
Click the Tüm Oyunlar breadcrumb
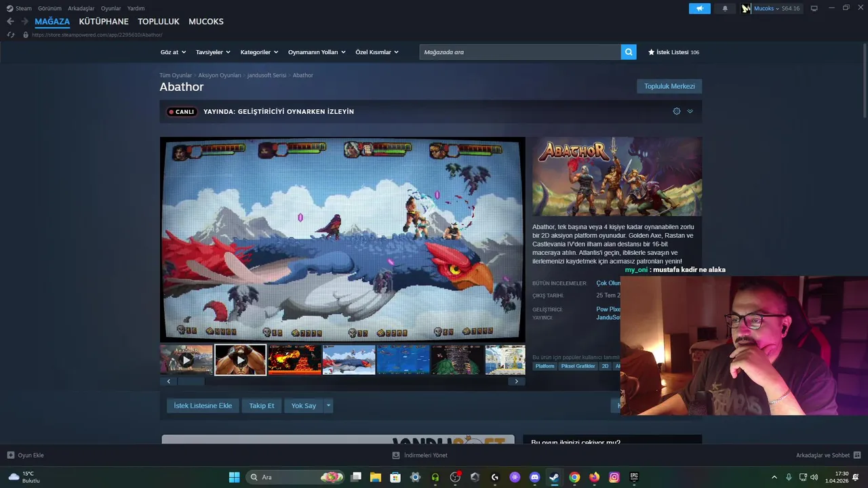pyautogui.click(x=176, y=75)
